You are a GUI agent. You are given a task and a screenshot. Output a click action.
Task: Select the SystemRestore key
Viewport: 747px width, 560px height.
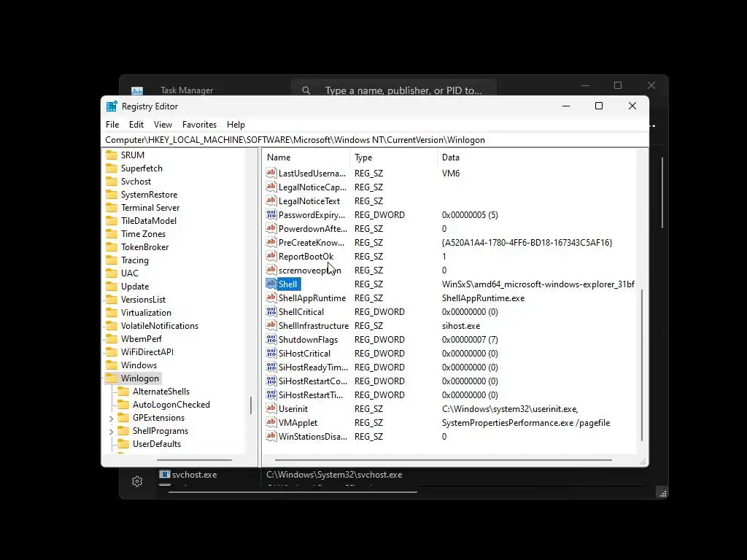tap(149, 194)
